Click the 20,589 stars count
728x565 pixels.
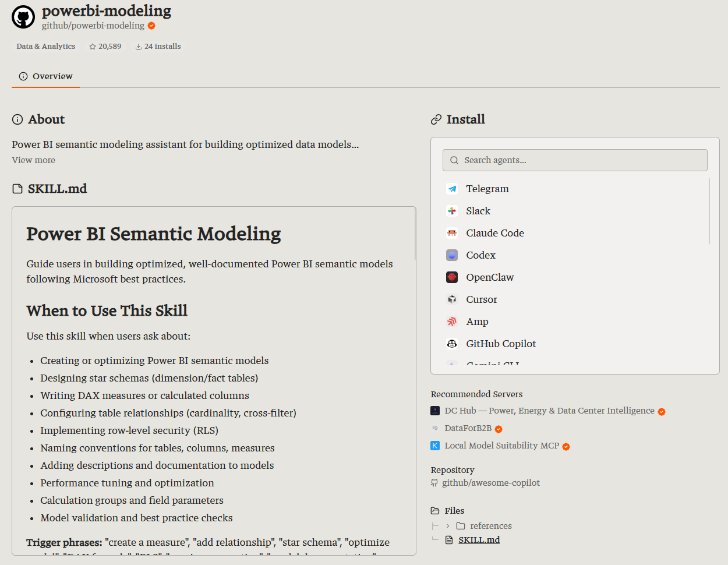pyautogui.click(x=109, y=47)
